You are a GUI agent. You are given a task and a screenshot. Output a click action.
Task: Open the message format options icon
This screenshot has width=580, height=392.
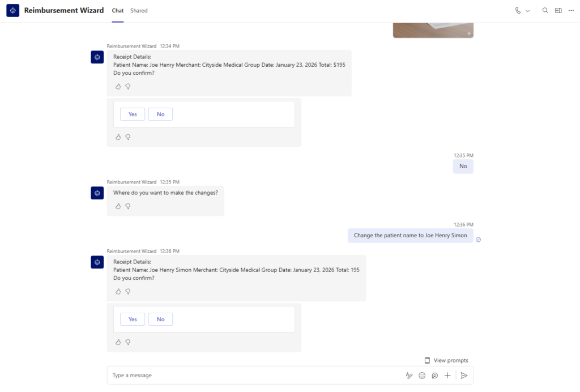click(x=409, y=376)
